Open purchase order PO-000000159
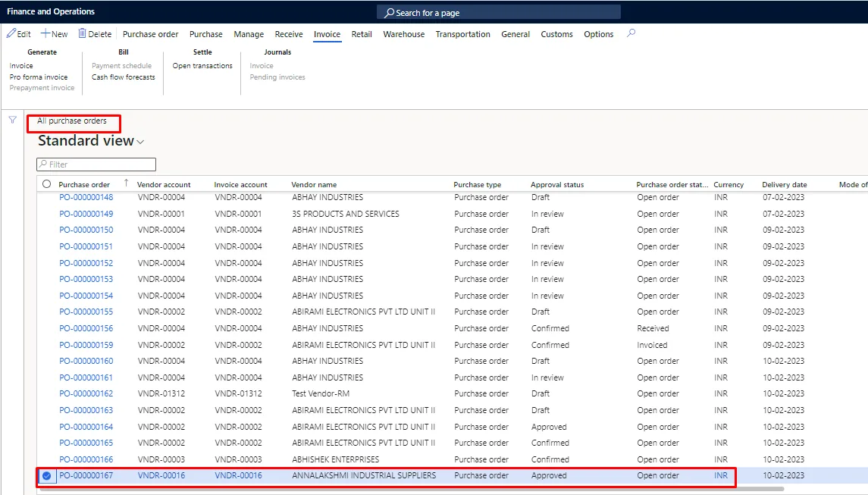 [86, 345]
